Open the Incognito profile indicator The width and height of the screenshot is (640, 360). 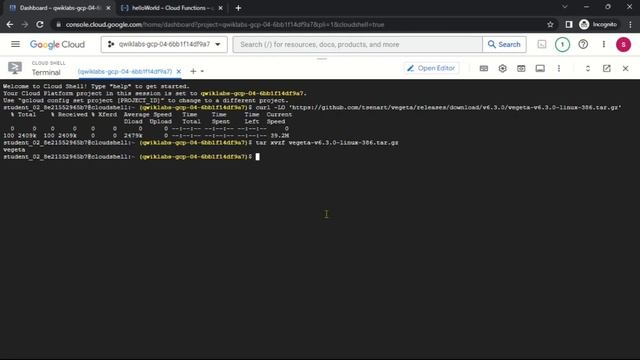598,24
